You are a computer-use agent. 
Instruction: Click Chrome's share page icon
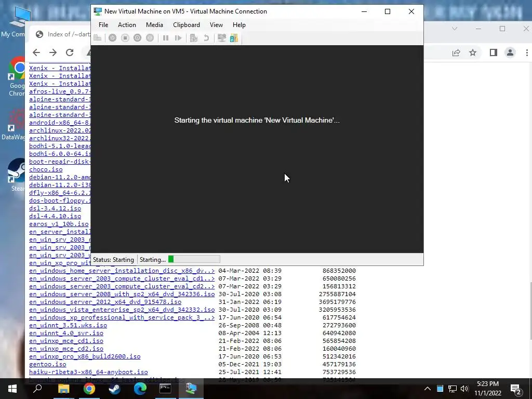point(456,52)
